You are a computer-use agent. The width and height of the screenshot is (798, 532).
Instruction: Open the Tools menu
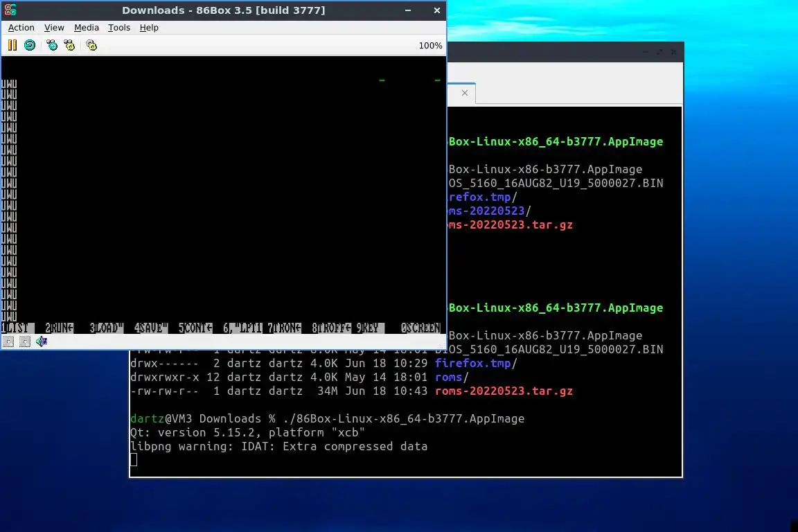pyautogui.click(x=119, y=28)
